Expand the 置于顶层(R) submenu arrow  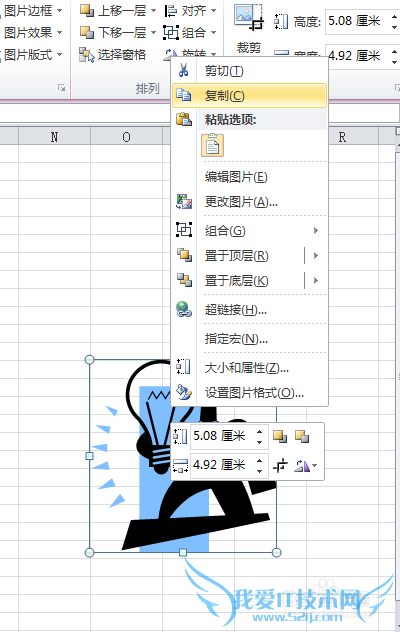[x=316, y=255]
